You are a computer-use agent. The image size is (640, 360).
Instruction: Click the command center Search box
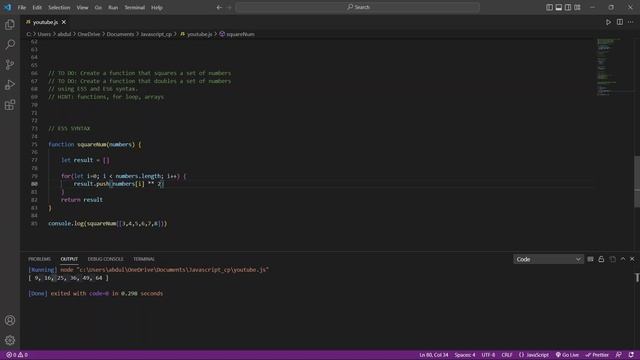click(358, 7)
